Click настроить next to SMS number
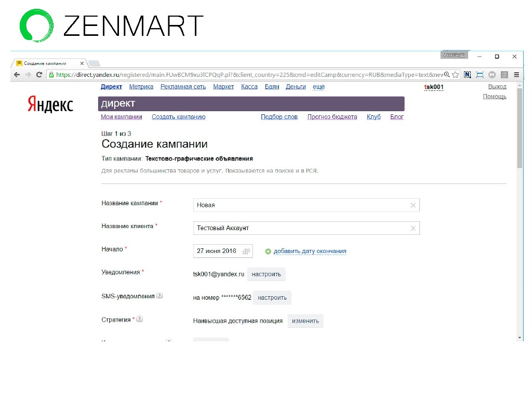Screen dimensions: 532x399 click(x=272, y=298)
